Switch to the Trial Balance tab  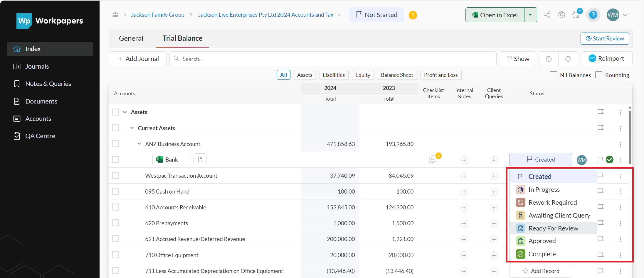182,38
